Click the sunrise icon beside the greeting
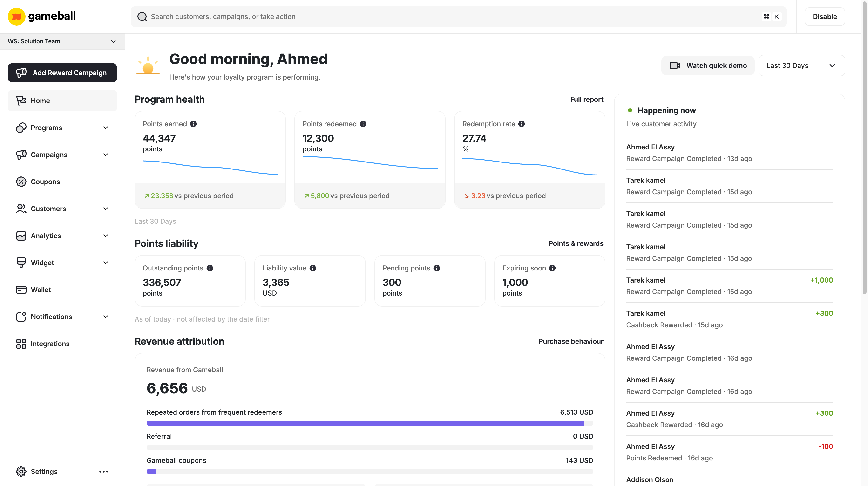 pyautogui.click(x=148, y=66)
